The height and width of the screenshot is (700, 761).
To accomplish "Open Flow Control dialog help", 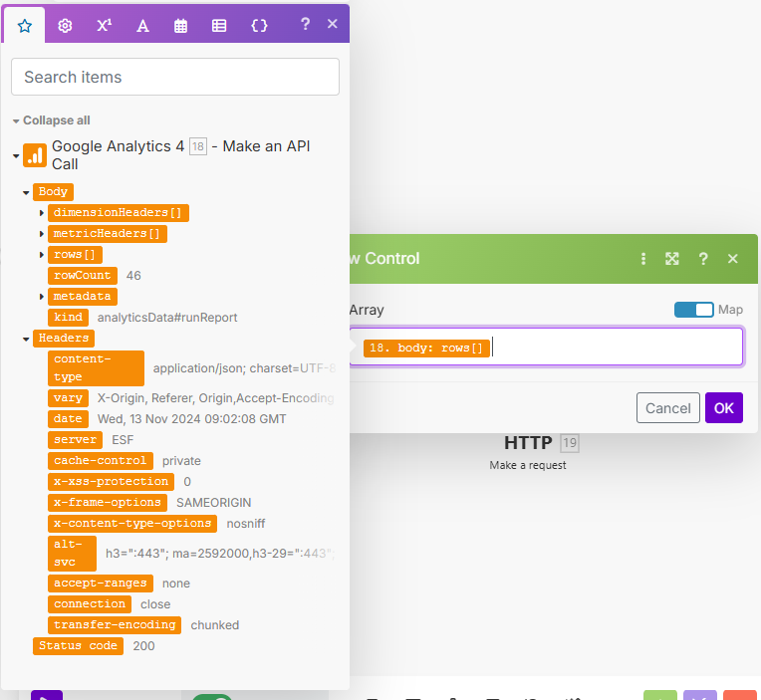I will (x=703, y=259).
